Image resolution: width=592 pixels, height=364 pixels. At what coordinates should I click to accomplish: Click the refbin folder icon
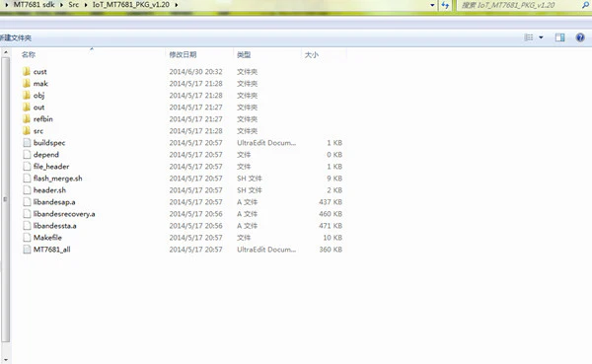pos(27,119)
